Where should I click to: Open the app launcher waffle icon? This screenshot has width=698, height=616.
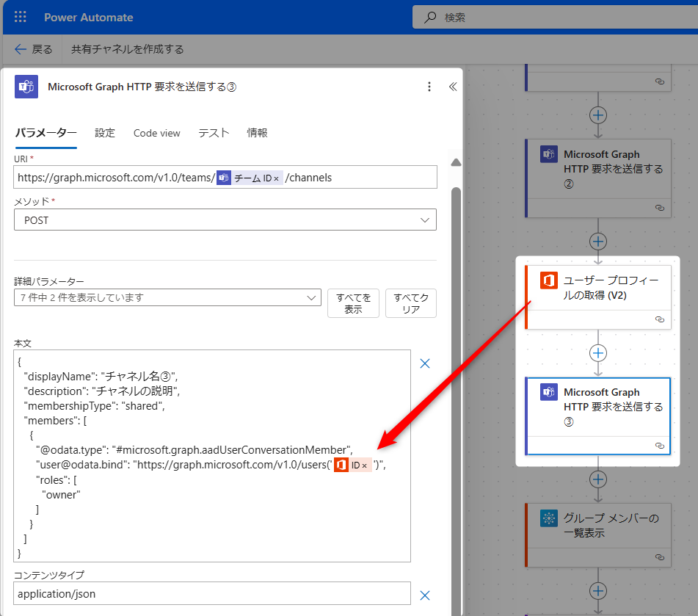20,17
